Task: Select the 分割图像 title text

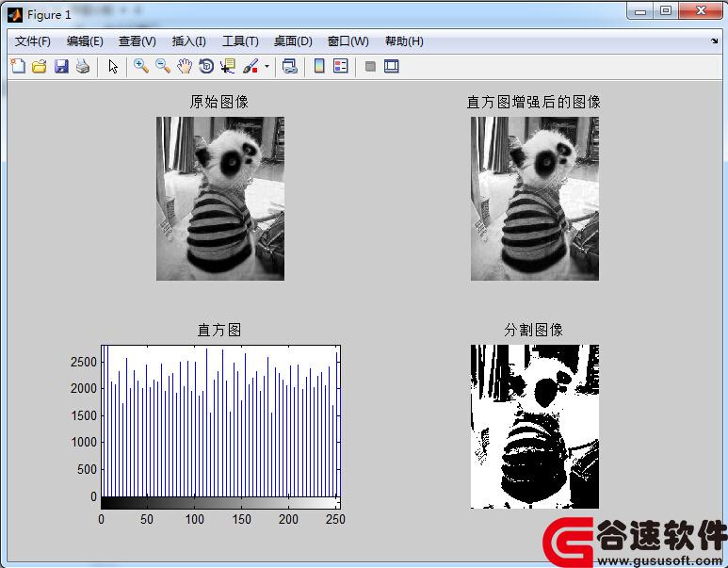Action: tap(534, 330)
